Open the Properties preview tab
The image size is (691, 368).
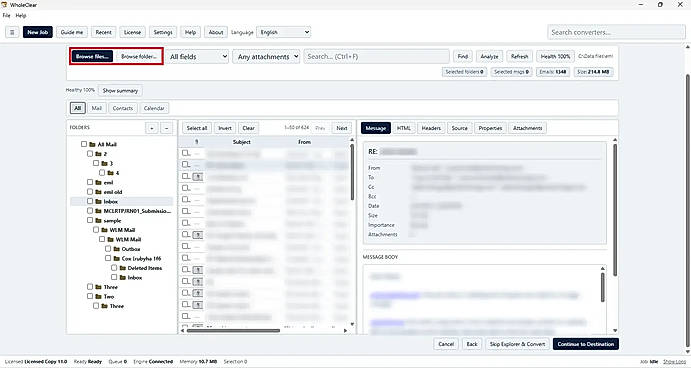[490, 128]
